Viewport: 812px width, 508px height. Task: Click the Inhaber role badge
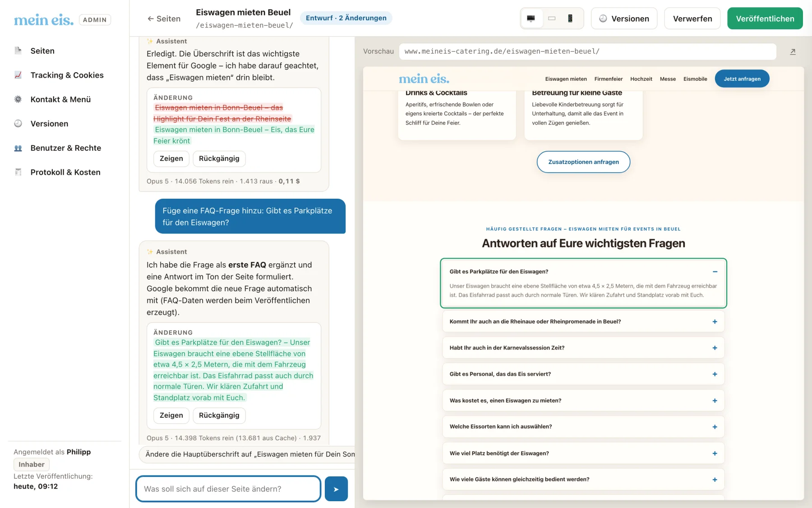click(32, 464)
